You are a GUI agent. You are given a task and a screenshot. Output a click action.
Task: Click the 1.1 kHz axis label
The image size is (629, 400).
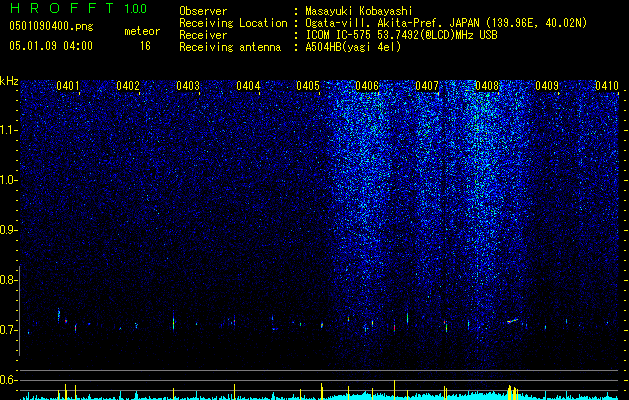(x=9, y=130)
